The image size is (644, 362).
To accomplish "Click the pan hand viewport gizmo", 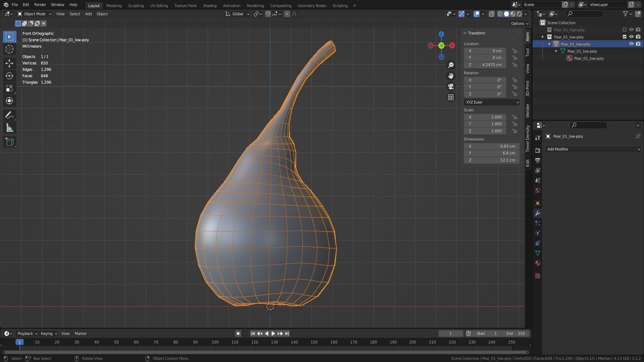I will tap(451, 76).
